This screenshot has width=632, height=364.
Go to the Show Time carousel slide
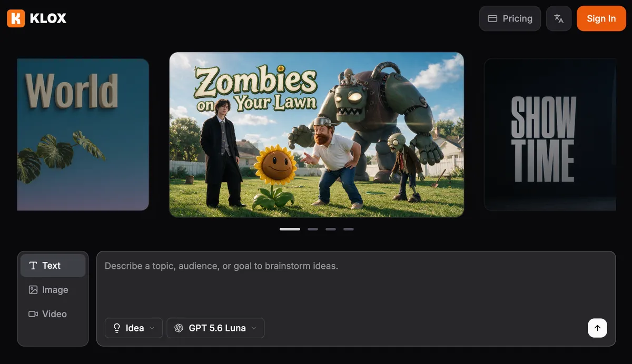point(550,135)
